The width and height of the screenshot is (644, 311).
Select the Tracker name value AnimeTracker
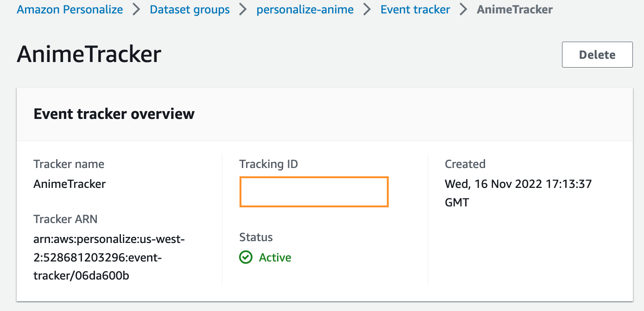click(x=69, y=184)
